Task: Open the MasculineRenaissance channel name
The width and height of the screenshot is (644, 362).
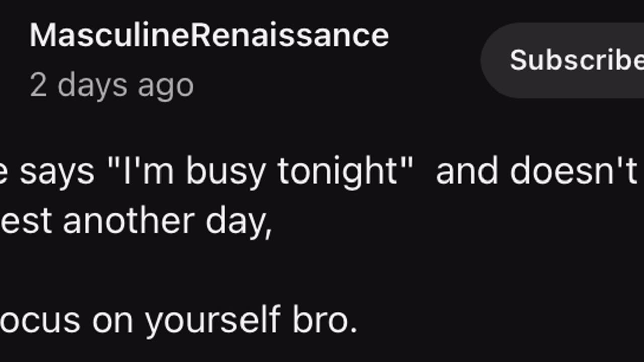Action: [209, 35]
